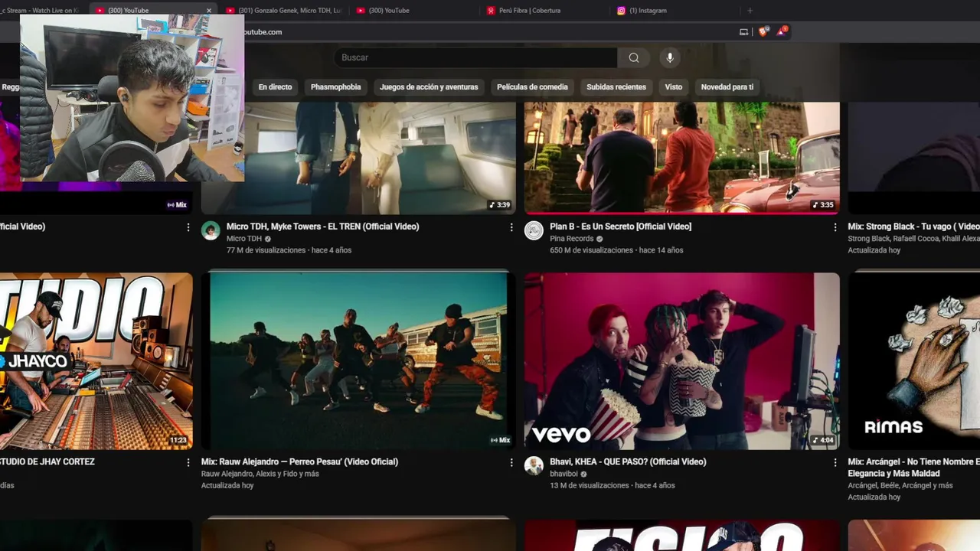Click the Brave Rewards triangle icon
980x551 pixels.
pyautogui.click(x=782, y=31)
